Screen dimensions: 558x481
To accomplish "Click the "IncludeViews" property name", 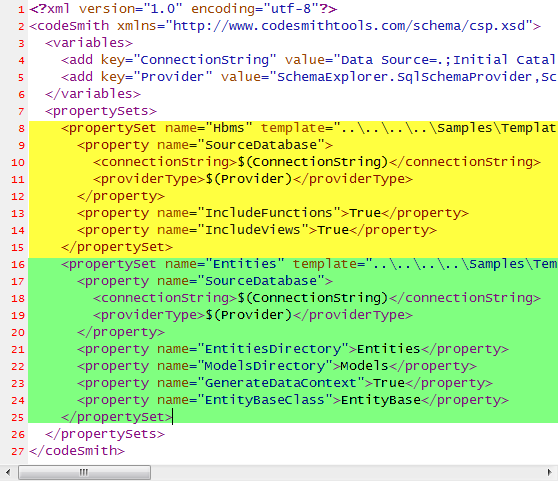I will 253,230.
